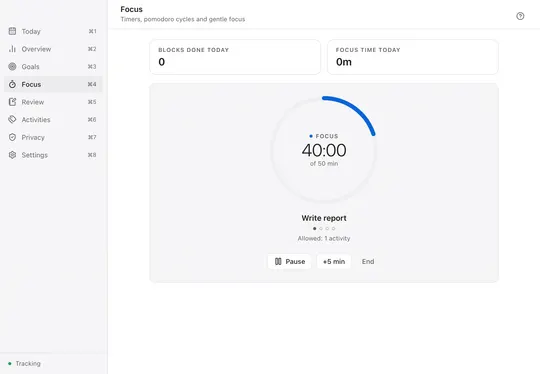This screenshot has width=540, height=374.
Task: Go to the Goals section
Action: click(53, 66)
